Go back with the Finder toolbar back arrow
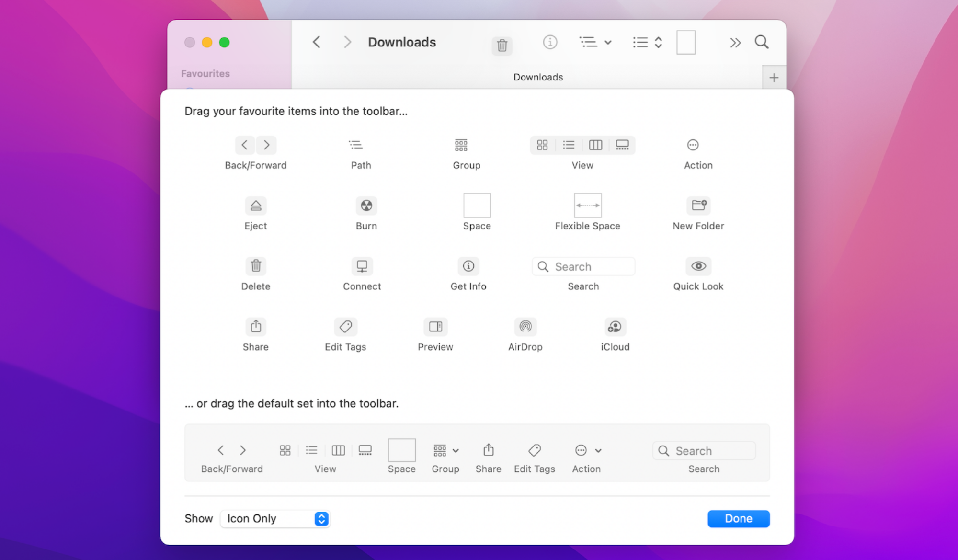This screenshot has width=958, height=560. [317, 42]
